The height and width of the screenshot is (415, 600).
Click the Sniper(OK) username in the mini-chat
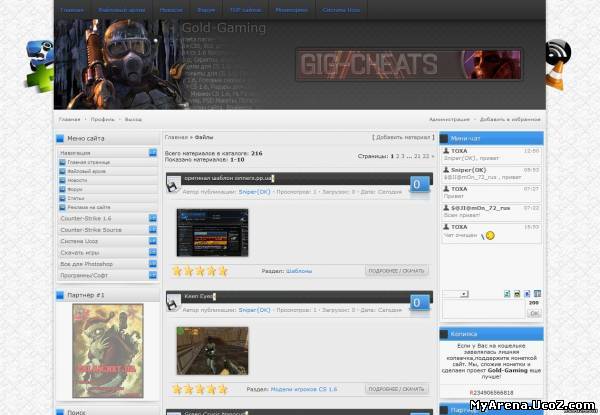(x=468, y=170)
